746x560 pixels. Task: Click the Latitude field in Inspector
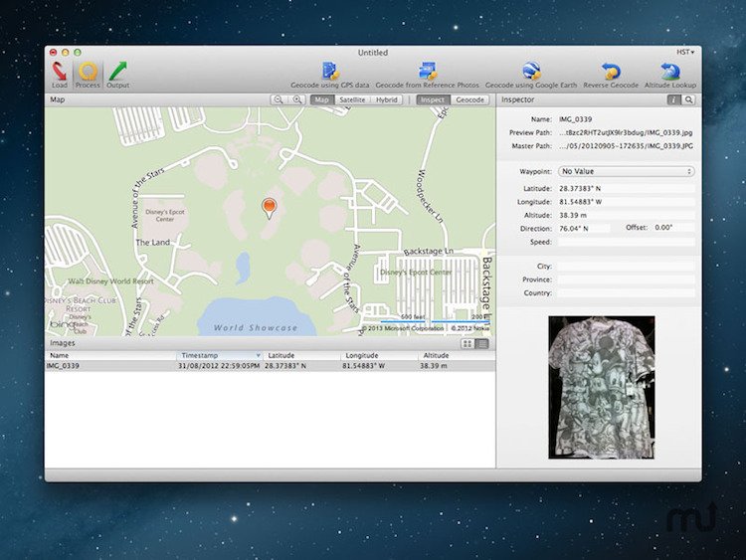click(x=626, y=188)
